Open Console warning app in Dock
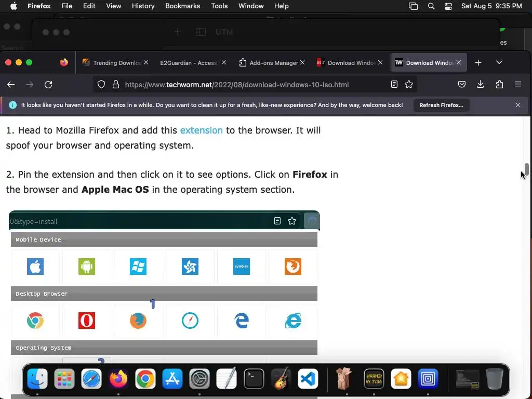 (x=374, y=379)
